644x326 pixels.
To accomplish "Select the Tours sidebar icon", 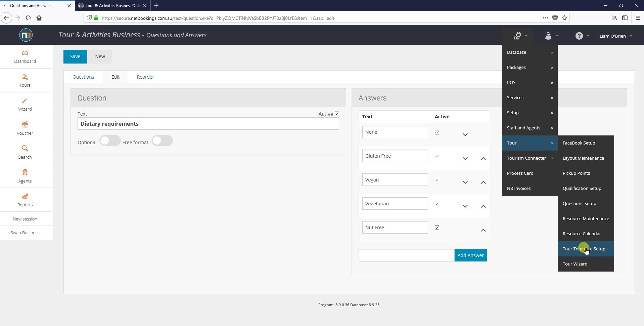I will pos(25,80).
